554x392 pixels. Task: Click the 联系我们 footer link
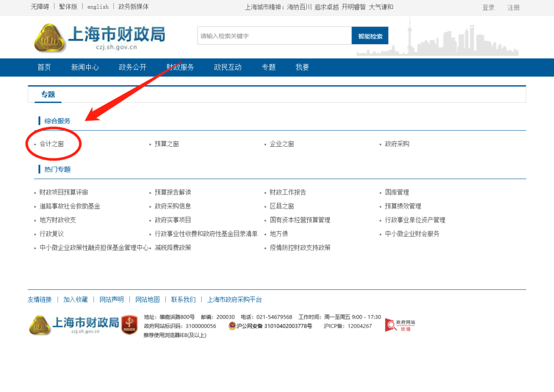point(183,300)
